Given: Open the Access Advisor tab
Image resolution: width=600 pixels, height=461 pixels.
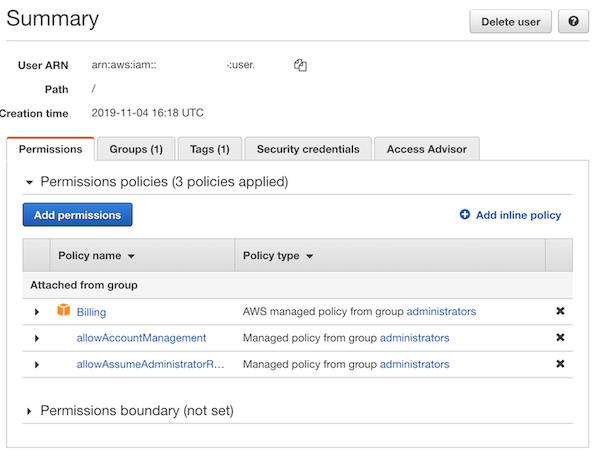Looking at the screenshot, I should coord(427,149).
